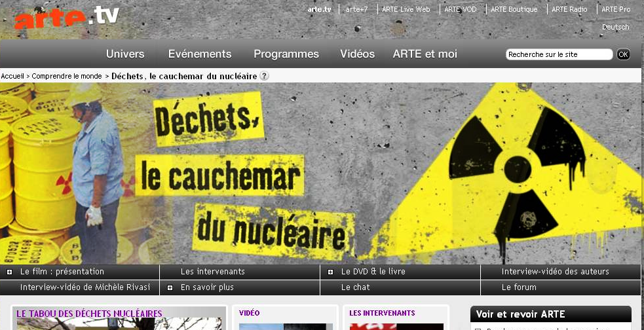Expand plus icon beside En savoir plus

click(x=170, y=287)
